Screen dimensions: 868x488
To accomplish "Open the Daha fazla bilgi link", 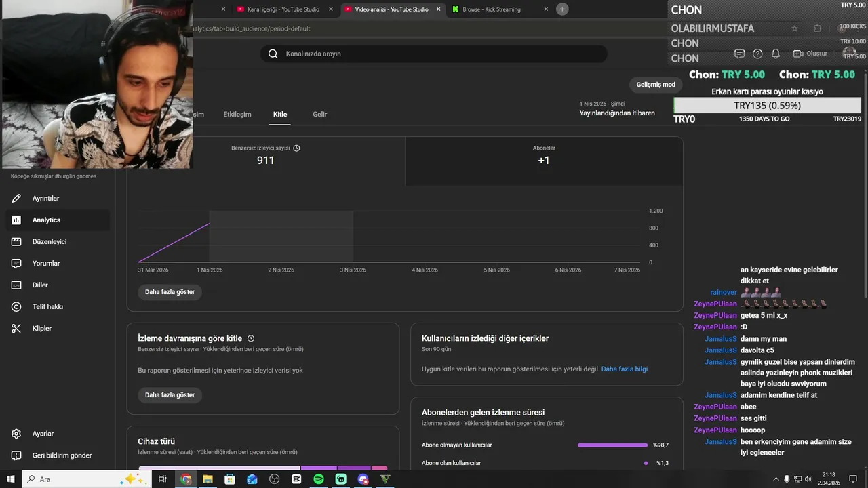I will coord(625,369).
